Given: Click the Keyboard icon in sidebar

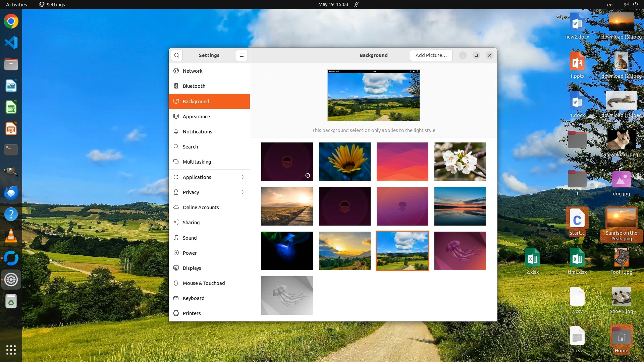Looking at the screenshot, I should point(176,298).
